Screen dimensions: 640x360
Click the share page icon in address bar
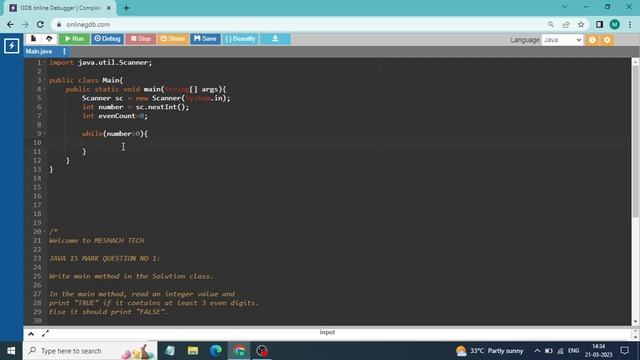[566, 24]
